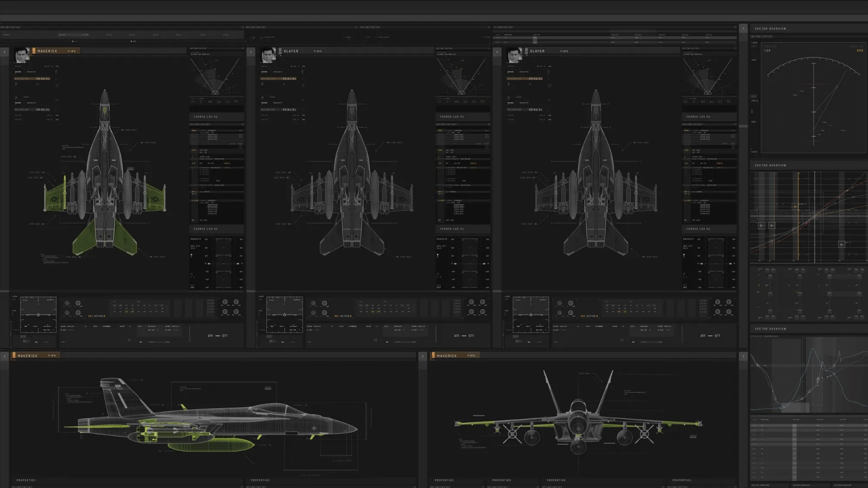Click Maverick panel's first upper-left rotary knob
The height and width of the screenshot is (488, 868).
67,303
